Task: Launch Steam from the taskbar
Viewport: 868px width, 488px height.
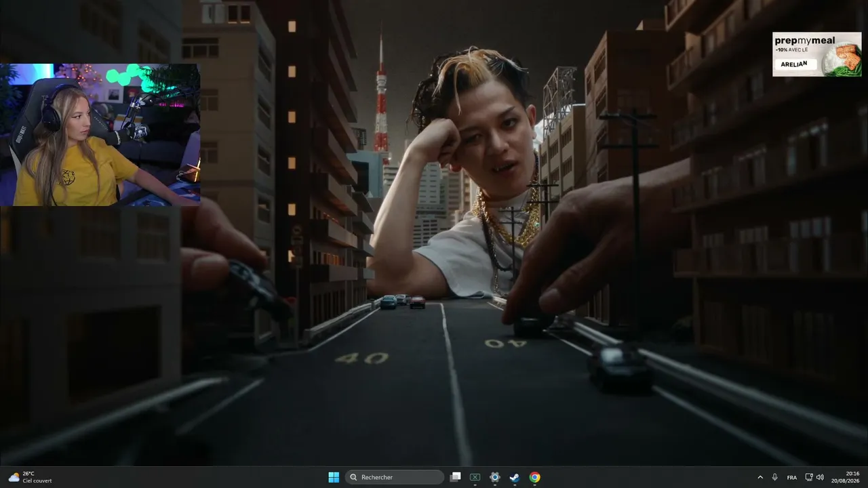Action: tap(515, 477)
